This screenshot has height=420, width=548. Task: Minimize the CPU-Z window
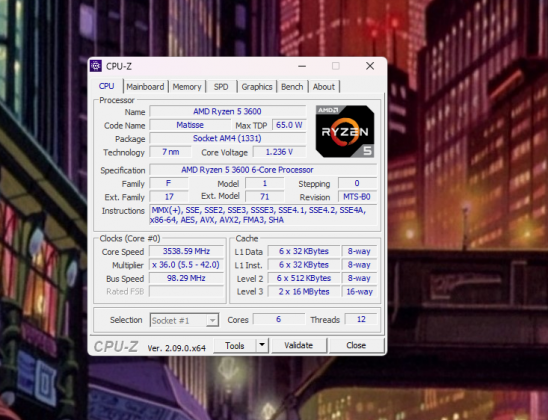[x=302, y=66]
